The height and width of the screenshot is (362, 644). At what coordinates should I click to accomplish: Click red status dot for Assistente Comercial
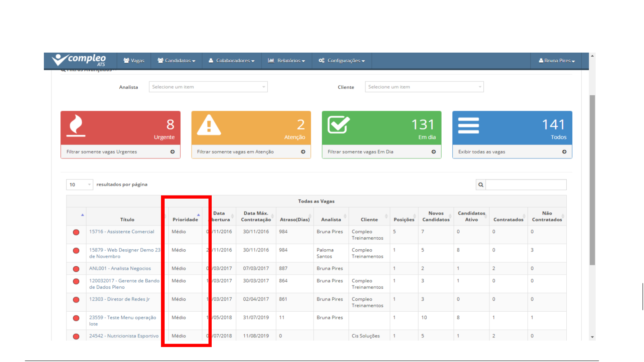(76, 232)
